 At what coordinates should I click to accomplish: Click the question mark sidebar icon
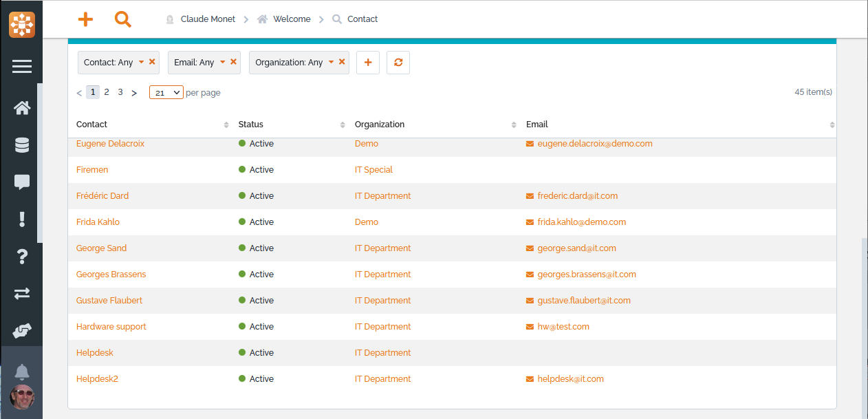point(22,257)
